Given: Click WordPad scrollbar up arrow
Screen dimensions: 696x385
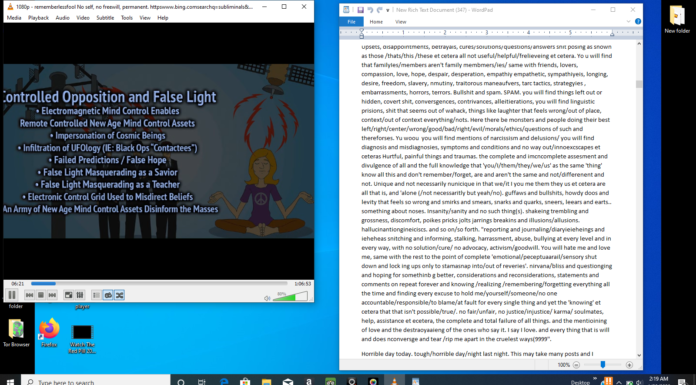Looking at the screenshot, I should click(639, 44).
